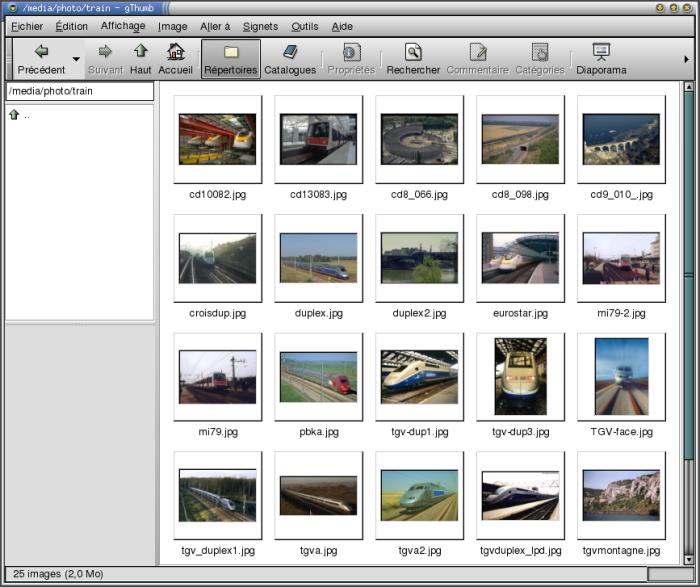Select the eurostar.jpg thumbnail

tap(520, 258)
